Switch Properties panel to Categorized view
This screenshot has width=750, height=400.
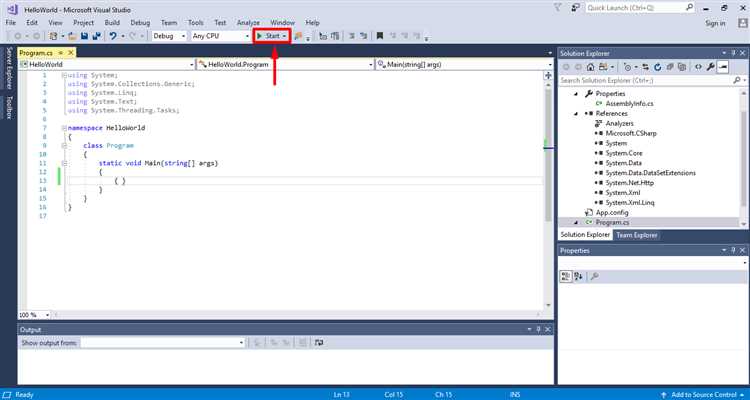566,277
